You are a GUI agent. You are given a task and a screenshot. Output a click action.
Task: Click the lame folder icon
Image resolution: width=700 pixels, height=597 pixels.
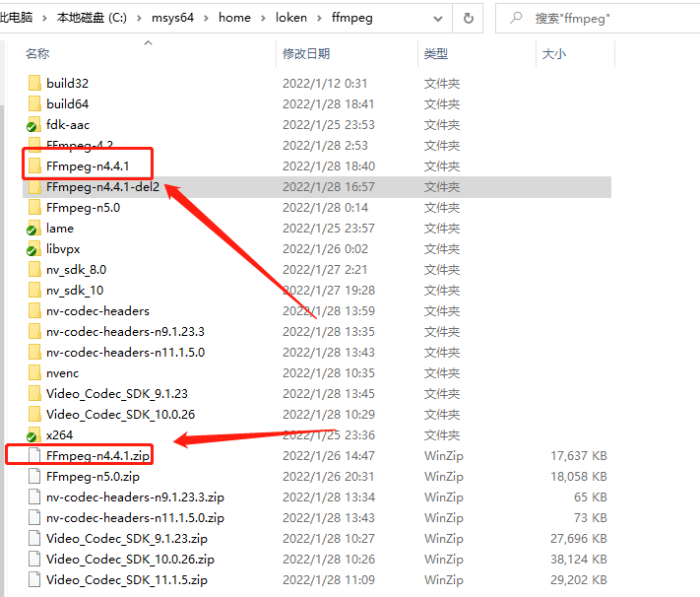(34, 229)
